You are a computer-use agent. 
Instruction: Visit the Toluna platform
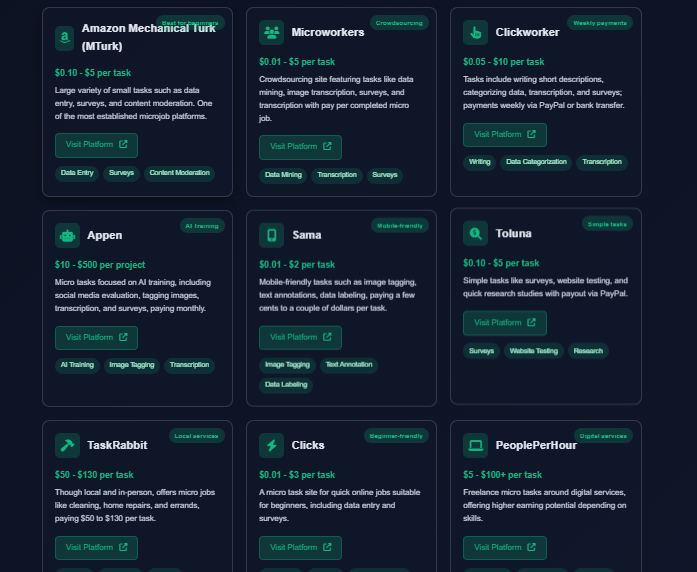(505, 323)
